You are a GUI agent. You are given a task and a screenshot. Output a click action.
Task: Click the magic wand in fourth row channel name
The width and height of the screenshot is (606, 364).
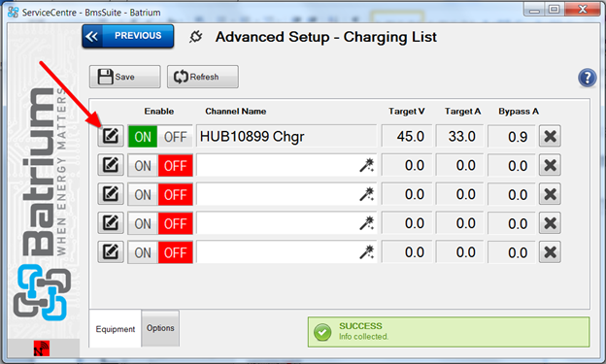pos(367,223)
